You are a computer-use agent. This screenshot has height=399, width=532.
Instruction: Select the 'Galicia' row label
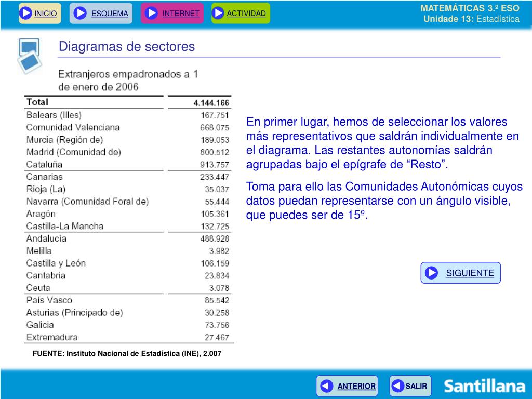tap(40, 325)
